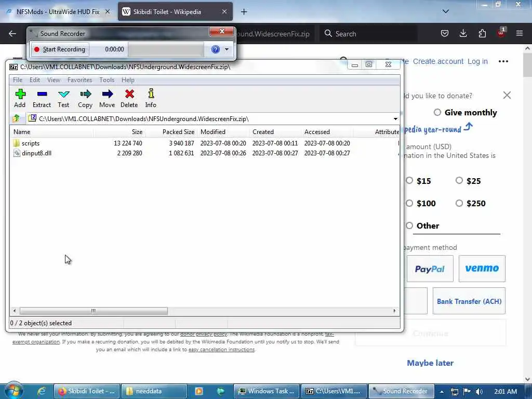Open the Firefox extensions puzzle icon
532x399 pixels.
click(482, 33)
